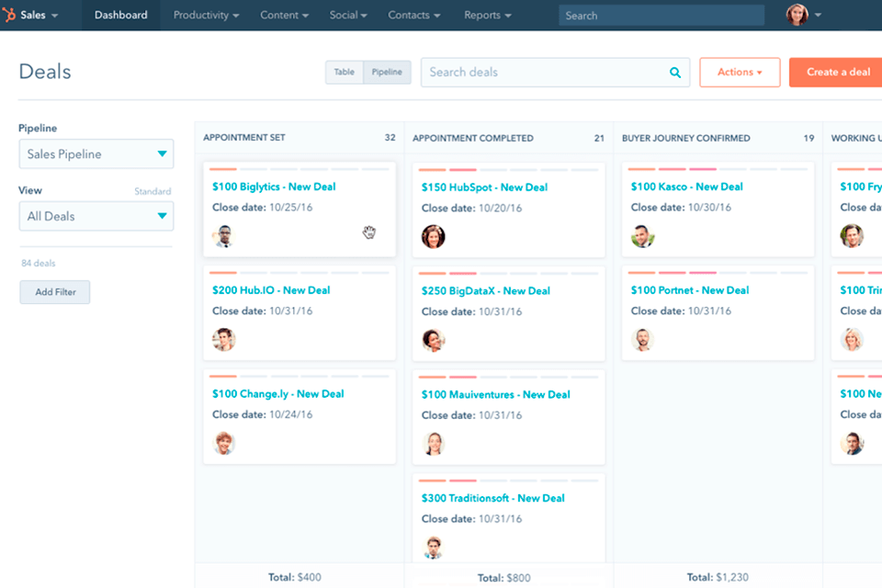Switch to Table view toggle
Viewport: 882px width, 588px height.
pos(345,72)
